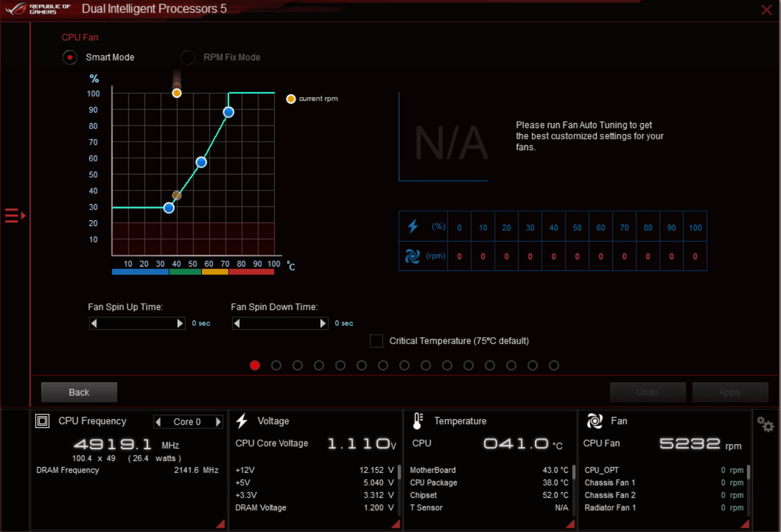This screenshot has height=532, width=781.
Task: Enable Critical Temperature checkbox
Action: (x=376, y=341)
